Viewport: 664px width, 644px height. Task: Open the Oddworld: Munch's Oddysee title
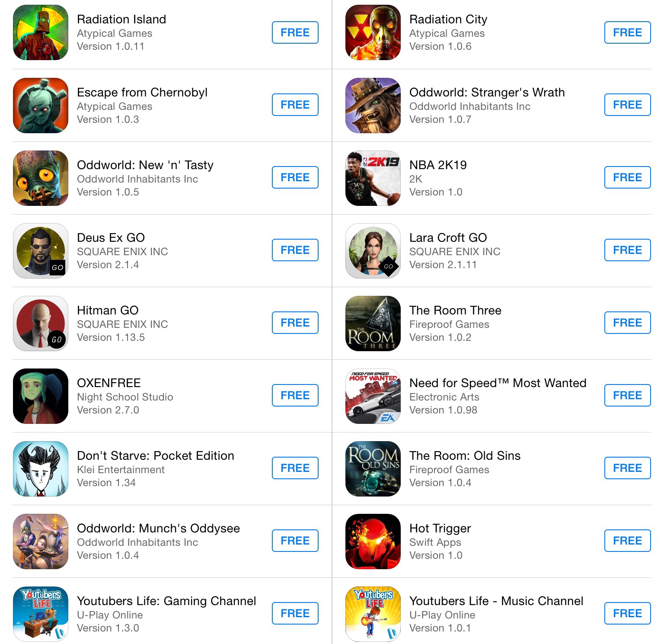158,528
